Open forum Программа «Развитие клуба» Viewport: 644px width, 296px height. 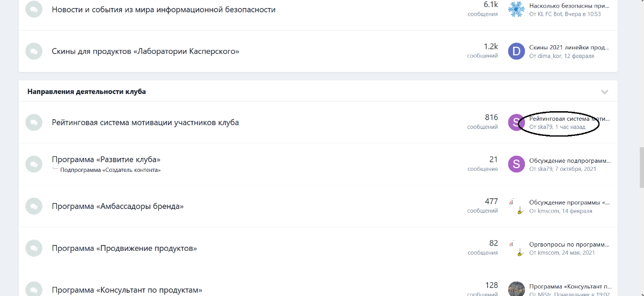(x=106, y=160)
